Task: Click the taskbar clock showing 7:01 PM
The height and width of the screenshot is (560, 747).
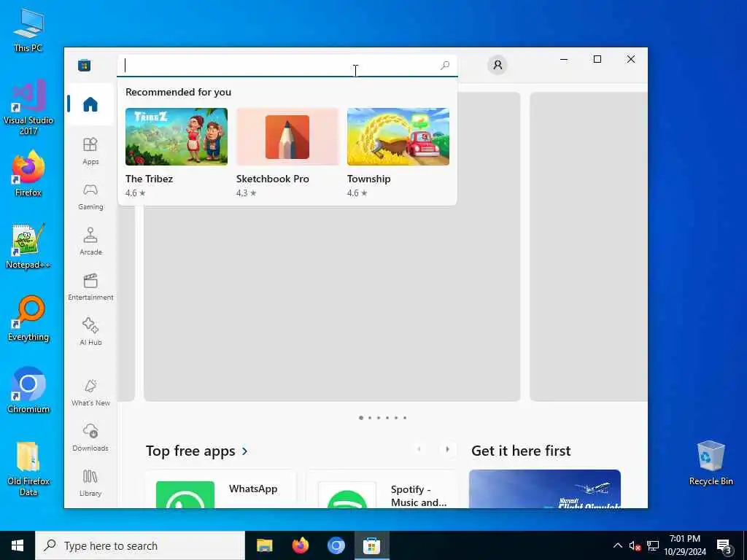Action: click(x=684, y=545)
